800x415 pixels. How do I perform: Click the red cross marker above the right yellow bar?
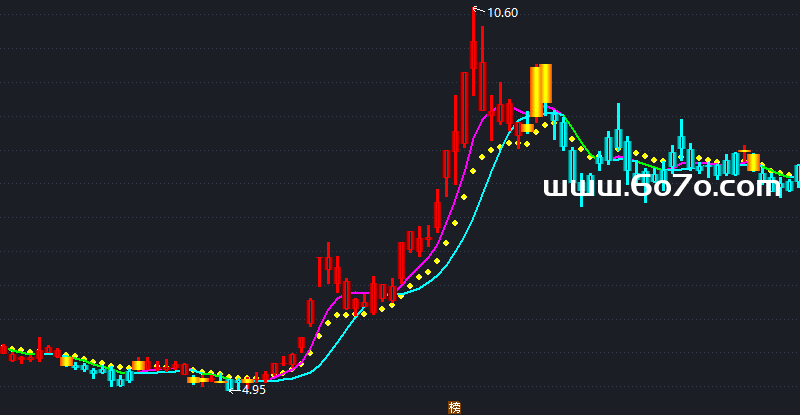tap(743, 150)
